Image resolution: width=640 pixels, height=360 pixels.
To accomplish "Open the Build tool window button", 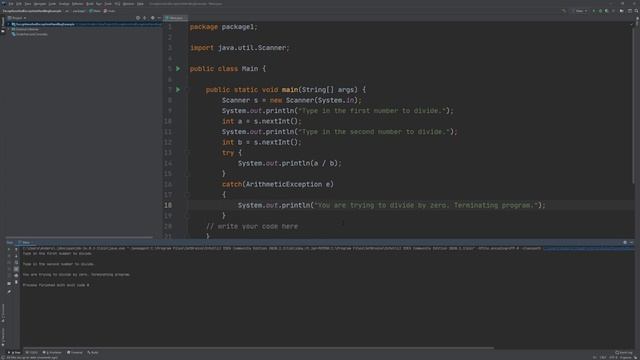I will tap(93, 352).
